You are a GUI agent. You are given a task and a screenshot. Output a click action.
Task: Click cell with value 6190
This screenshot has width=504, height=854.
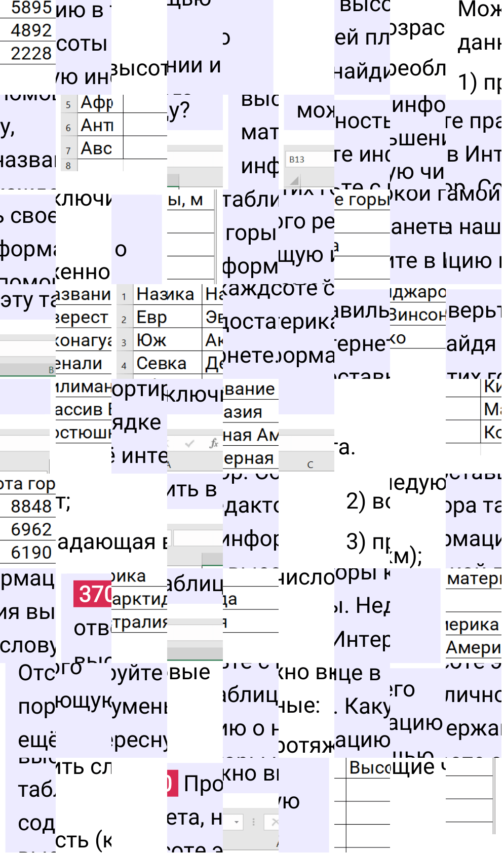click(x=28, y=552)
